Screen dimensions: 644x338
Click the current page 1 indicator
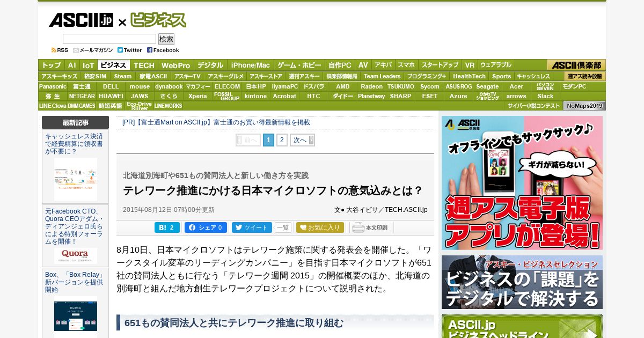pos(268,140)
